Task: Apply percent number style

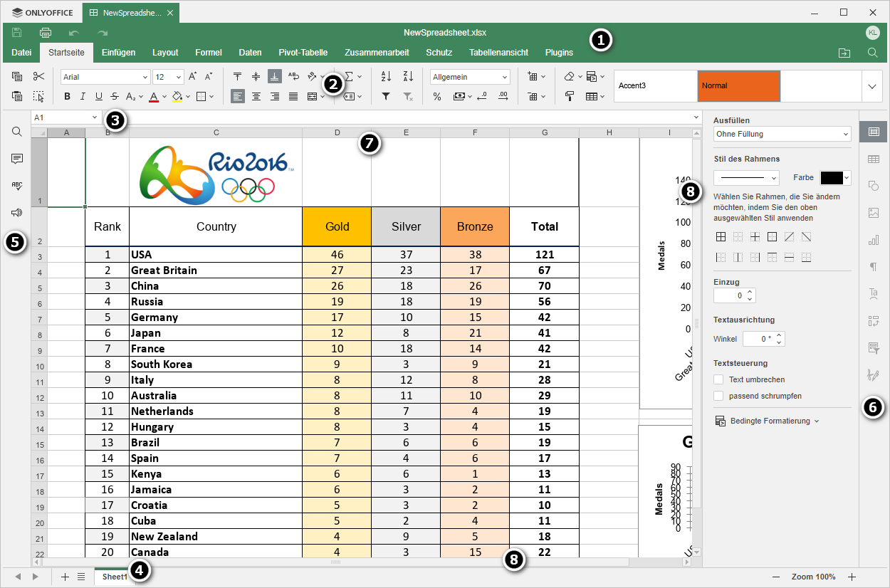Action: (x=437, y=96)
